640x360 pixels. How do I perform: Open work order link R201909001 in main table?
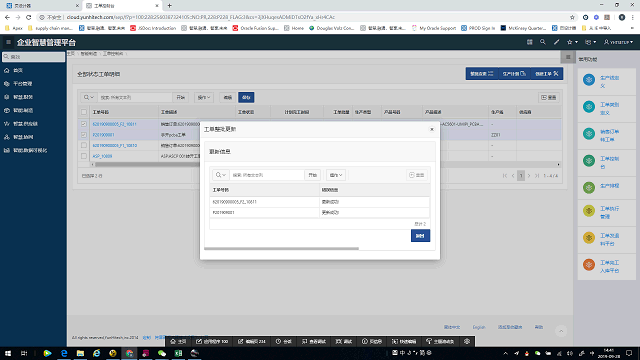tap(103, 135)
